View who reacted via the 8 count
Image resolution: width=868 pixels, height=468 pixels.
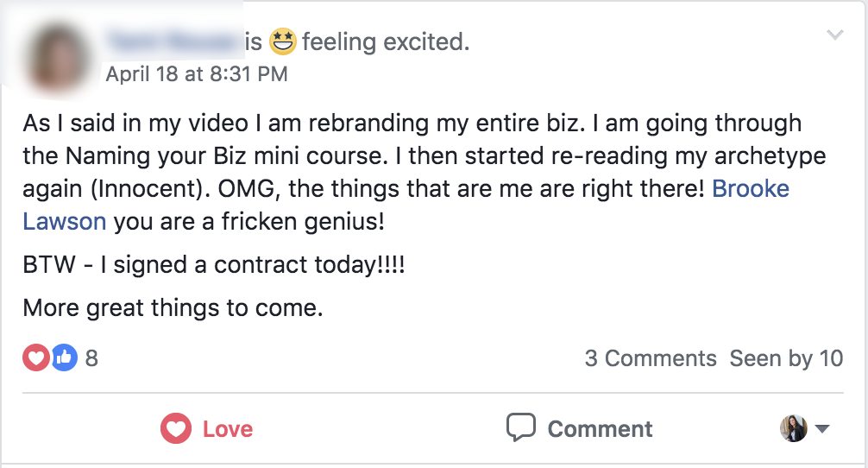(x=91, y=358)
